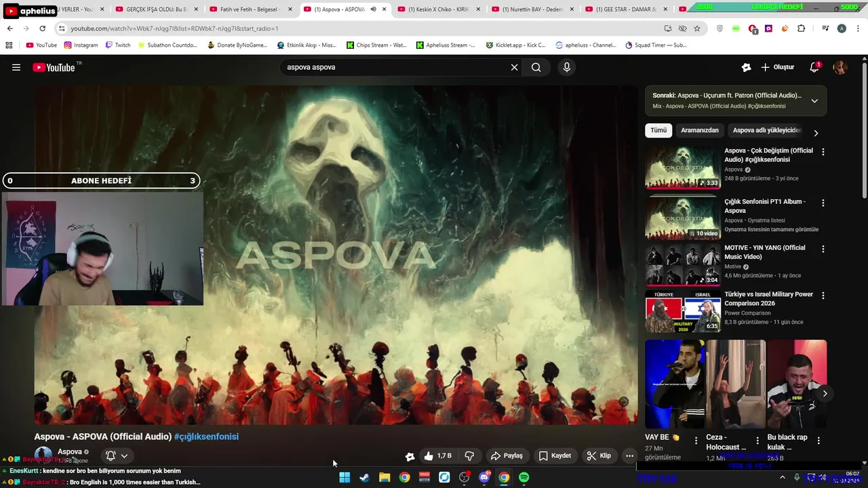Start voice search with the microphone
This screenshot has height=488, width=868.
[567, 67]
